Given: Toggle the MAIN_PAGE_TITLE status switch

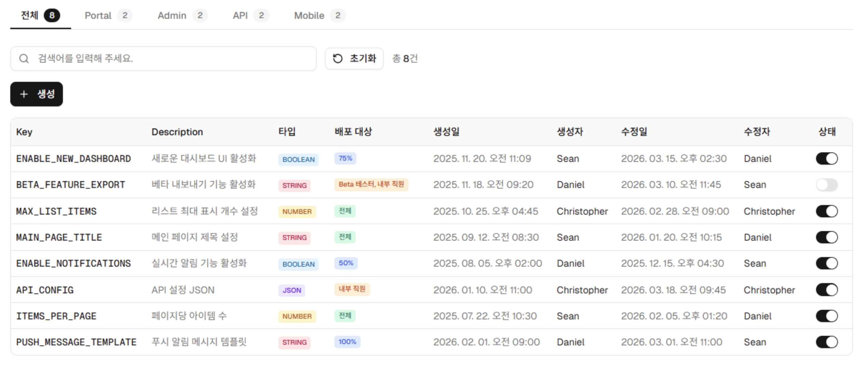Looking at the screenshot, I should (827, 237).
